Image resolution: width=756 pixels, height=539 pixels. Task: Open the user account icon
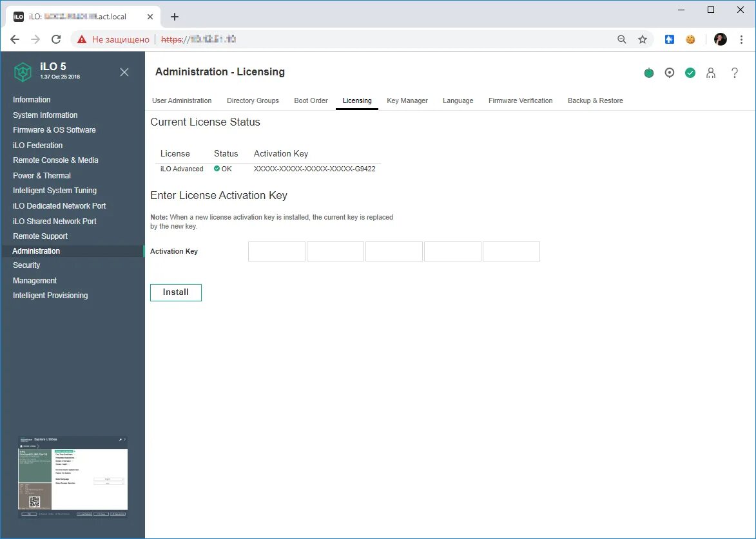pyautogui.click(x=711, y=73)
